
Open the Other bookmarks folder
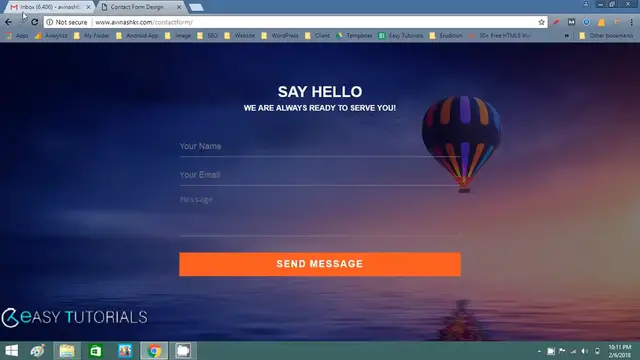point(606,36)
